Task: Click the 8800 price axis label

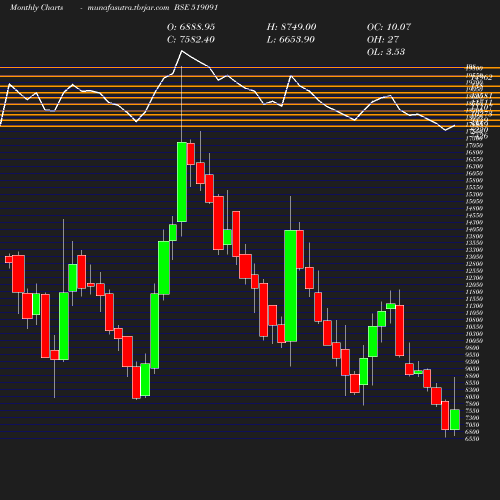Action: 472,376
